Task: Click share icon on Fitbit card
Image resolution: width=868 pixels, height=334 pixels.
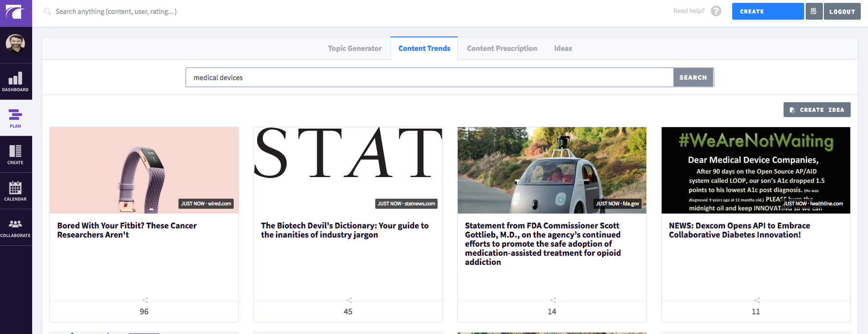Action: tap(145, 300)
